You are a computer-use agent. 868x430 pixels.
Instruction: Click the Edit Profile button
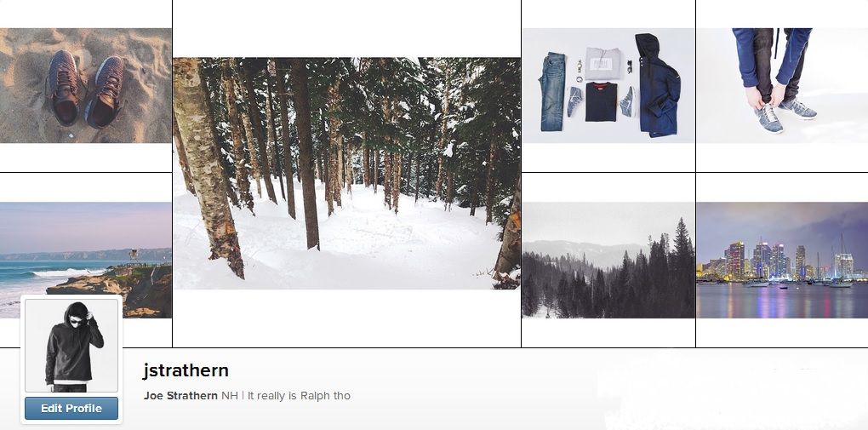pyautogui.click(x=71, y=409)
